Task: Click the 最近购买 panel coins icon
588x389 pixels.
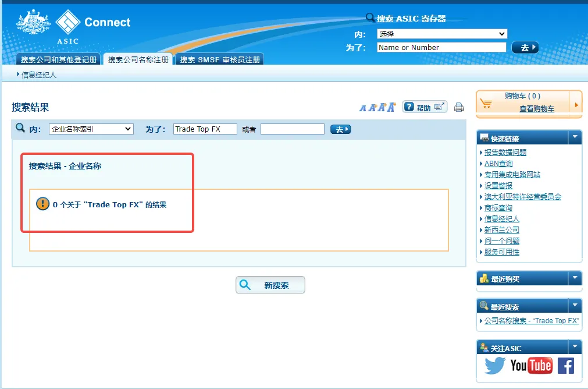Action: (484, 278)
